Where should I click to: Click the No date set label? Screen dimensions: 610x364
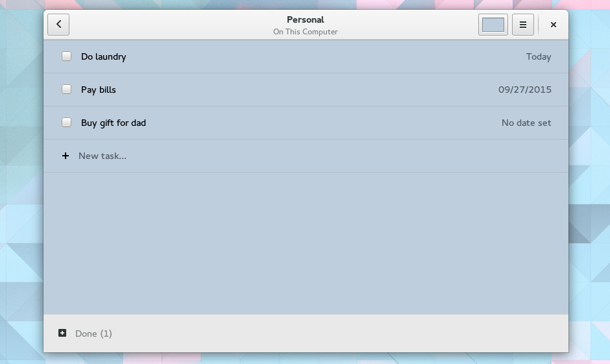point(526,123)
